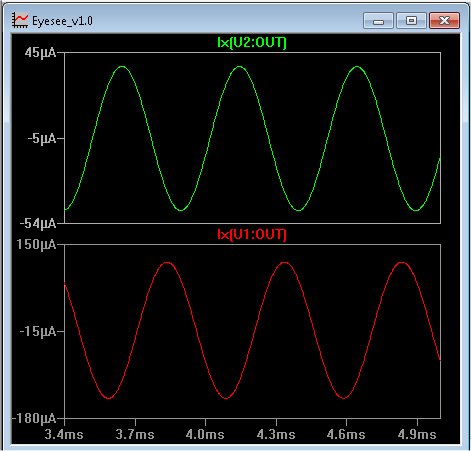Viewport: 471px width, 451px height.
Task: Click the 4.9ms time axis label
Action: (x=417, y=434)
